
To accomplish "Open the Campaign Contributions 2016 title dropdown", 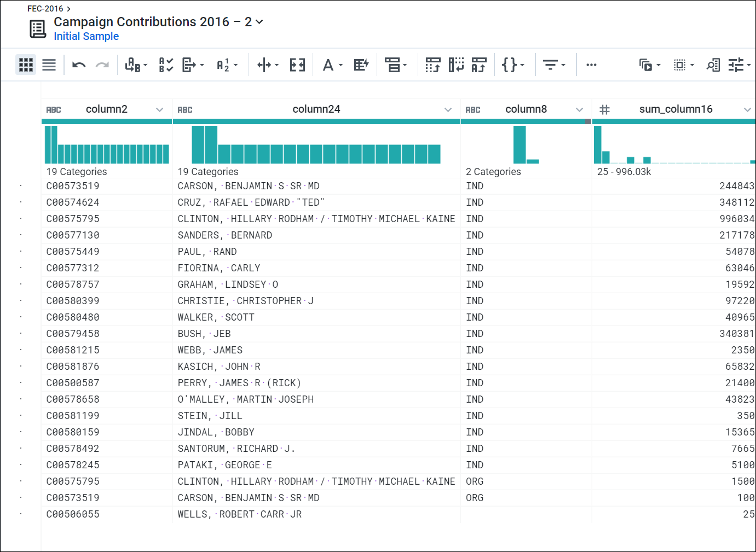I will [x=259, y=22].
